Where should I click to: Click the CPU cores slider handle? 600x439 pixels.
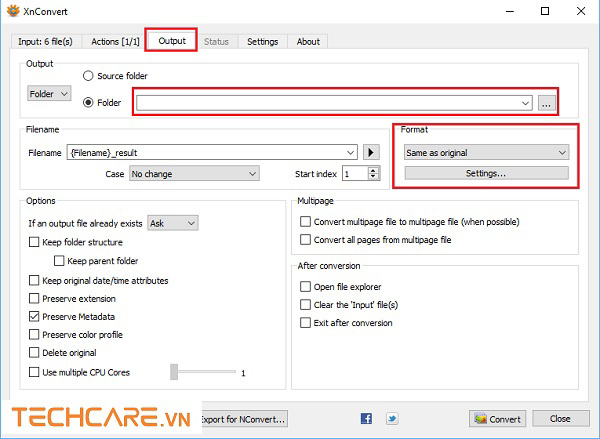coord(175,372)
